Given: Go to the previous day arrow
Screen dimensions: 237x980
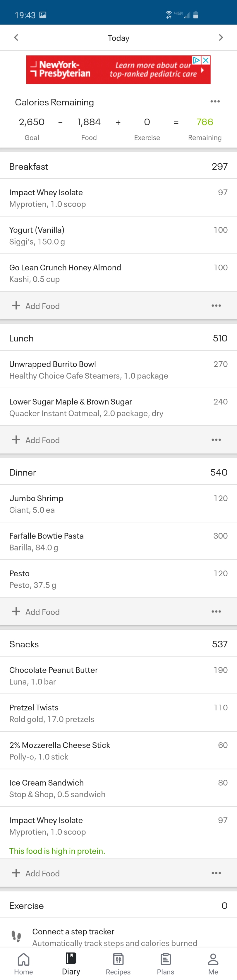Looking at the screenshot, I should [16, 38].
